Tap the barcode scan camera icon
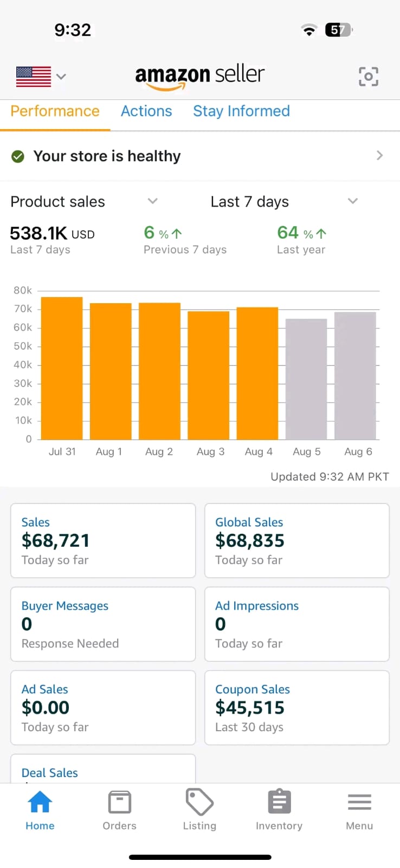The height and width of the screenshot is (868, 400). click(x=369, y=76)
